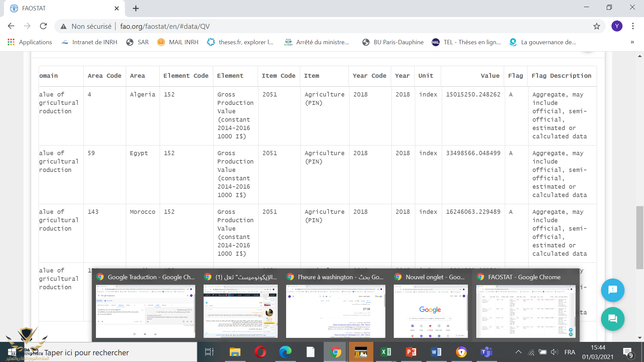The image size is (644, 362).
Task: Open Word from the taskbar
Action: (436, 352)
